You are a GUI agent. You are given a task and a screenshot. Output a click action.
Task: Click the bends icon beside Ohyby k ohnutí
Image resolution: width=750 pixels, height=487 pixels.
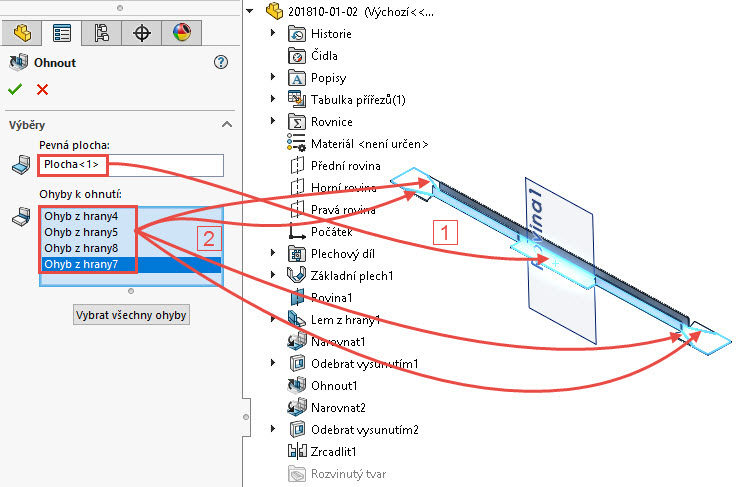pyautogui.click(x=21, y=217)
